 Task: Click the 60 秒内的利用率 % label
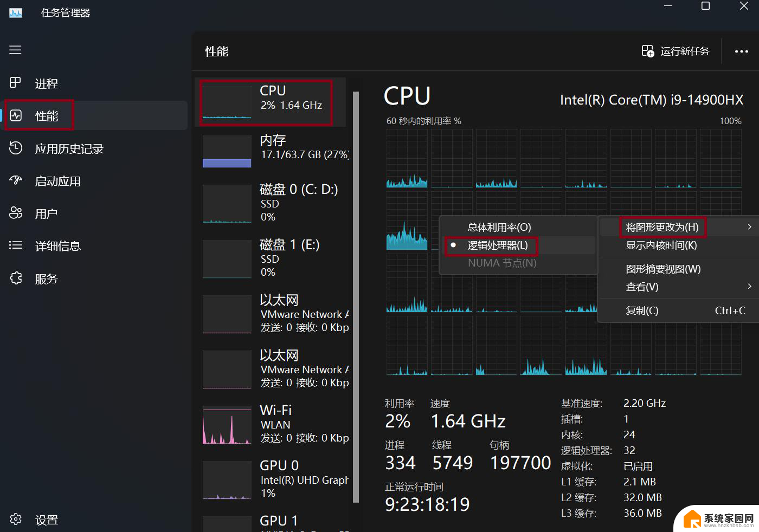pos(424,121)
